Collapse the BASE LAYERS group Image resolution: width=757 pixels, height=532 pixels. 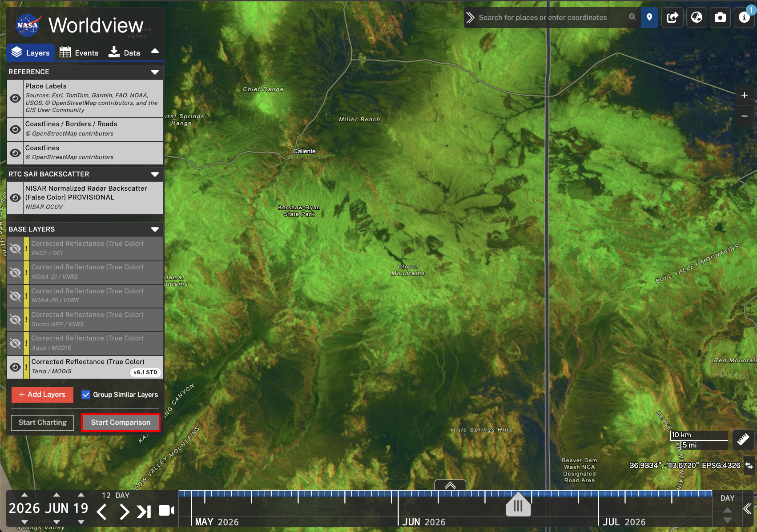pyautogui.click(x=155, y=229)
